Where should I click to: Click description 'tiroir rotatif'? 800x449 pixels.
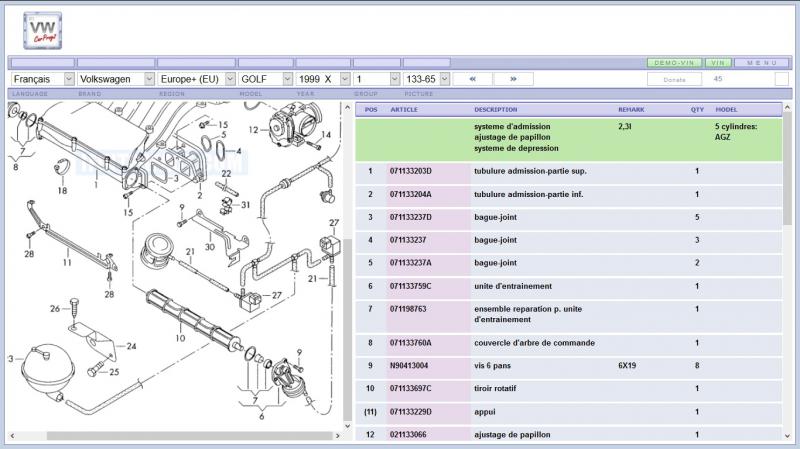495,389
